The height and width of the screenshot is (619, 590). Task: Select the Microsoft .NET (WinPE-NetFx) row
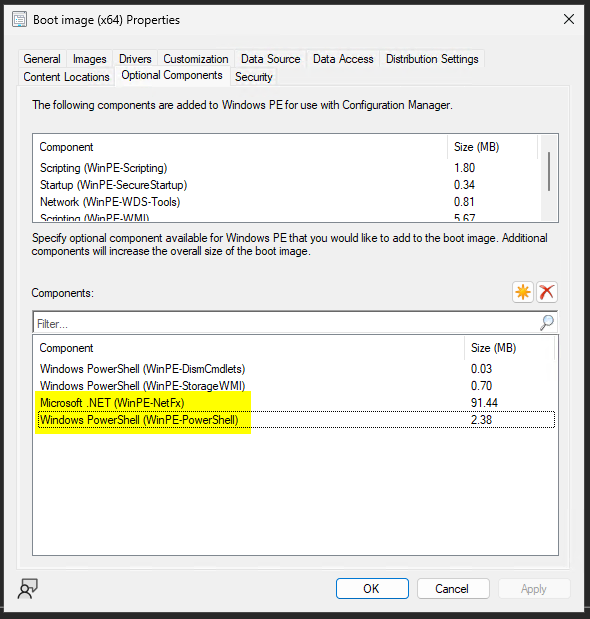point(297,403)
